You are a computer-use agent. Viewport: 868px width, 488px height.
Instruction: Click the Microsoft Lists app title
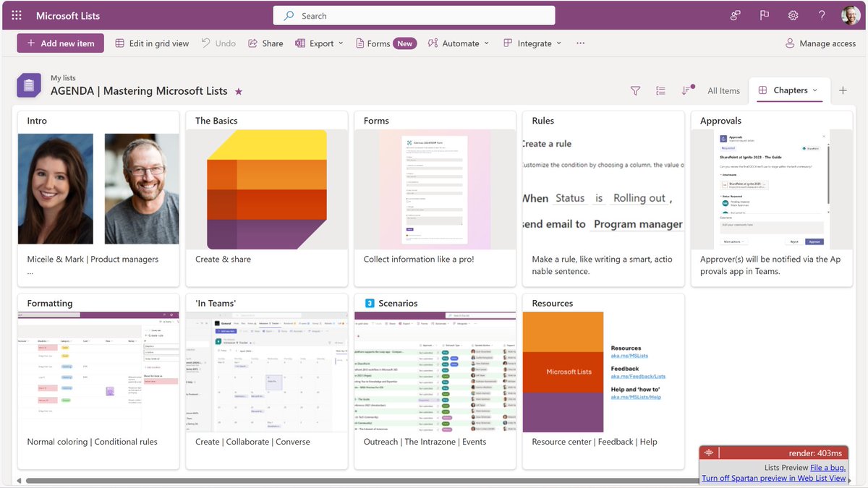68,15
